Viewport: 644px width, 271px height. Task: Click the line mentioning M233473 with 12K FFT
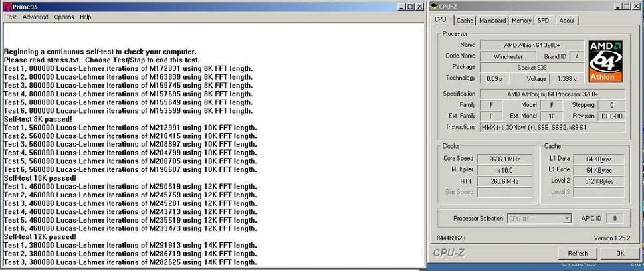(x=130, y=228)
